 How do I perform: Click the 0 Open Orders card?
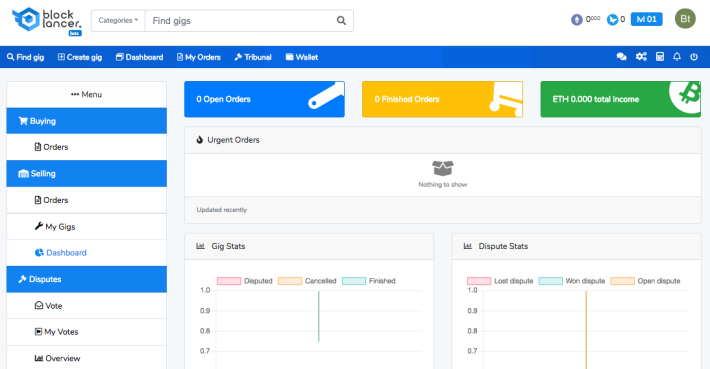coord(264,99)
